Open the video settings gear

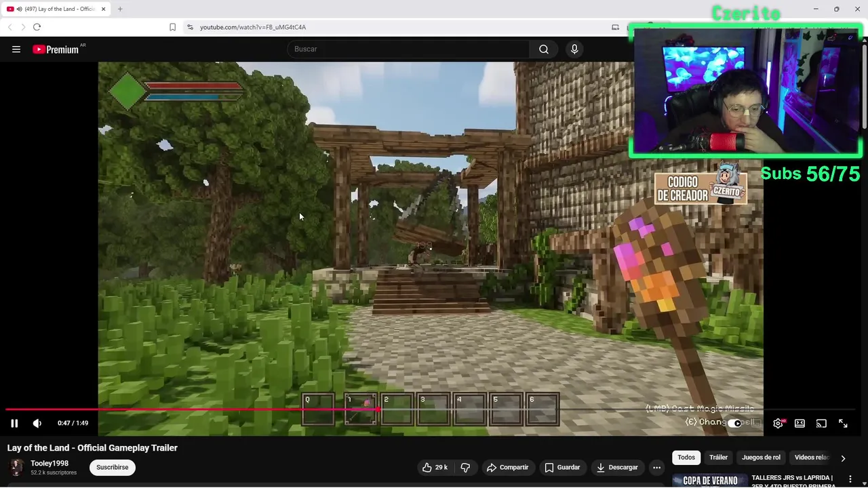(x=778, y=423)
